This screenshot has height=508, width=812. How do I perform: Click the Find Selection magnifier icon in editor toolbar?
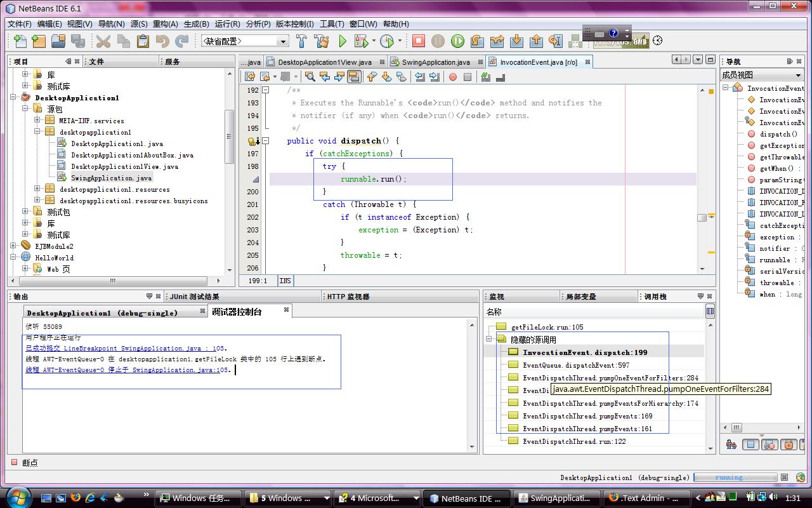[310, 77]
